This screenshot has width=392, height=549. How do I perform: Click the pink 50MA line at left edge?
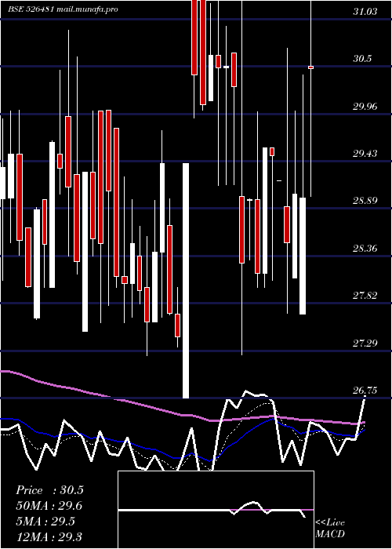coord(5,372)
